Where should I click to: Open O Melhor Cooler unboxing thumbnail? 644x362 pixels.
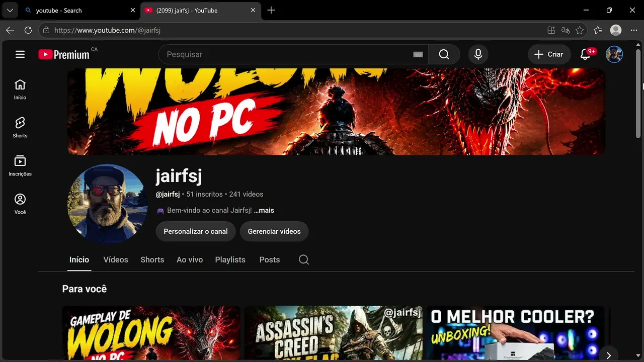[x=516, y=334]
